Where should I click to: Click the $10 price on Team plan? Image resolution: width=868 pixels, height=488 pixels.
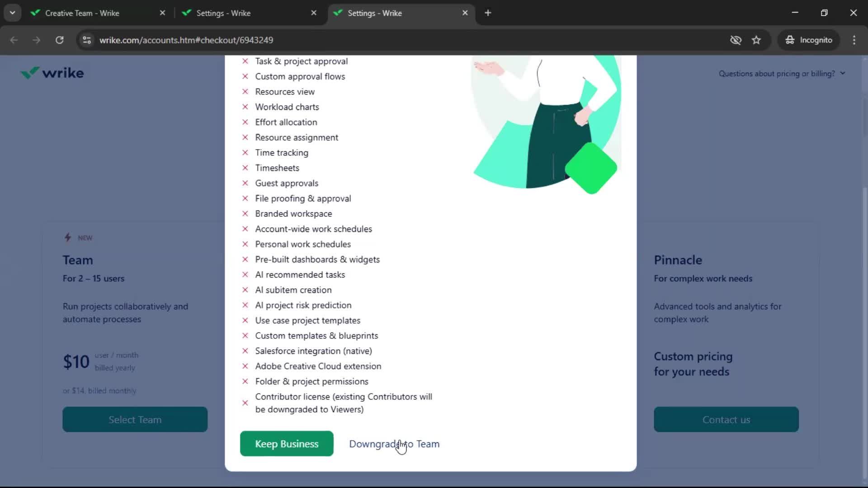pos(76,361)
